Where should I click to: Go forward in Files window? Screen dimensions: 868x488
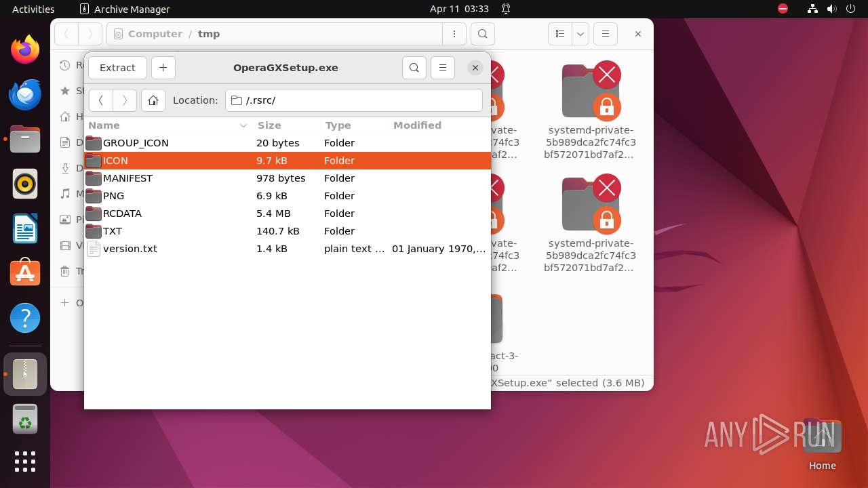click(90, 34)
